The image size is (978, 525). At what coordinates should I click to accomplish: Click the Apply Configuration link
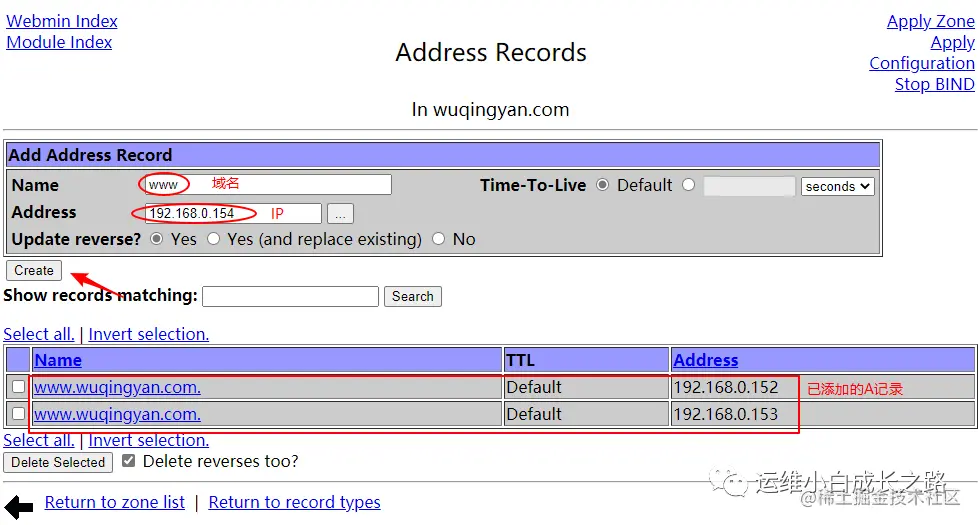point(922,53)
